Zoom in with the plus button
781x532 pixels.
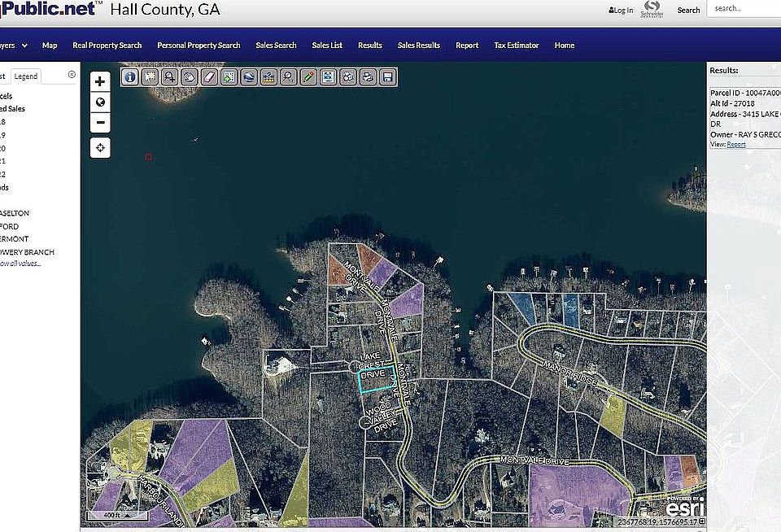pyautogui.click(x=100, y=81)
